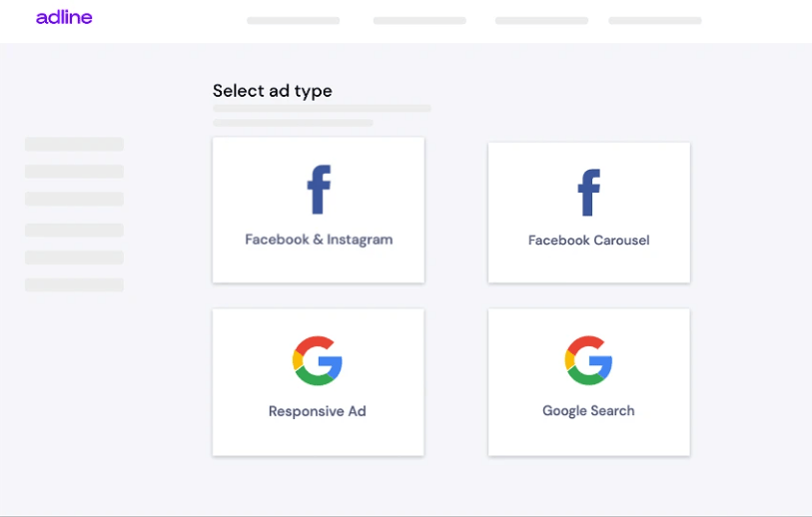Pick the Responsive Ad label
The height and width of the screenshot is (517, 812).
click(x=318, y=411)
